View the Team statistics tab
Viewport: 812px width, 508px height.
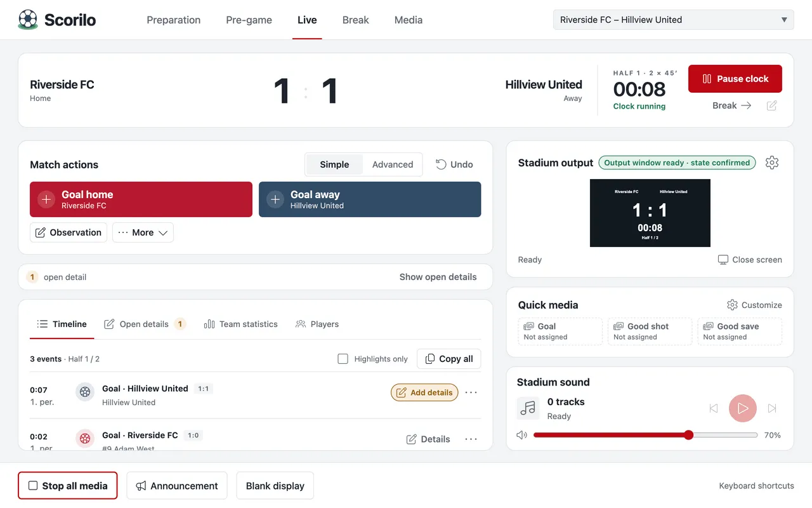click(x=241, y=324)
